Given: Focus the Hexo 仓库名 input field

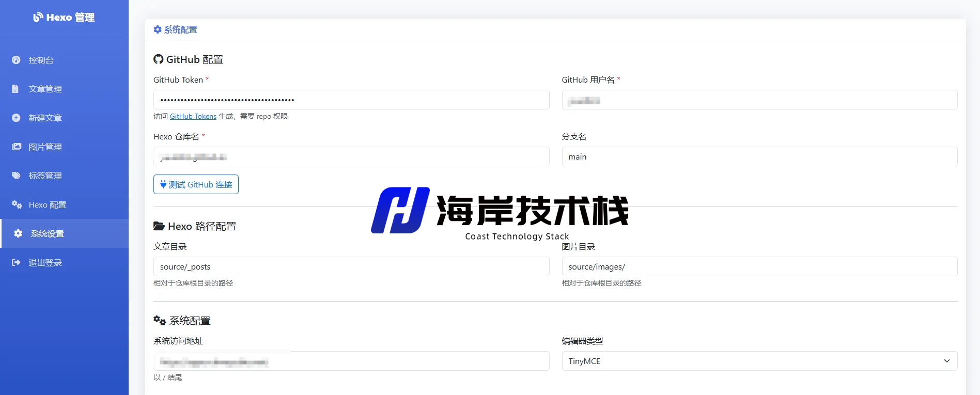Looking at the screenshot, I should (x=351, y=156).
